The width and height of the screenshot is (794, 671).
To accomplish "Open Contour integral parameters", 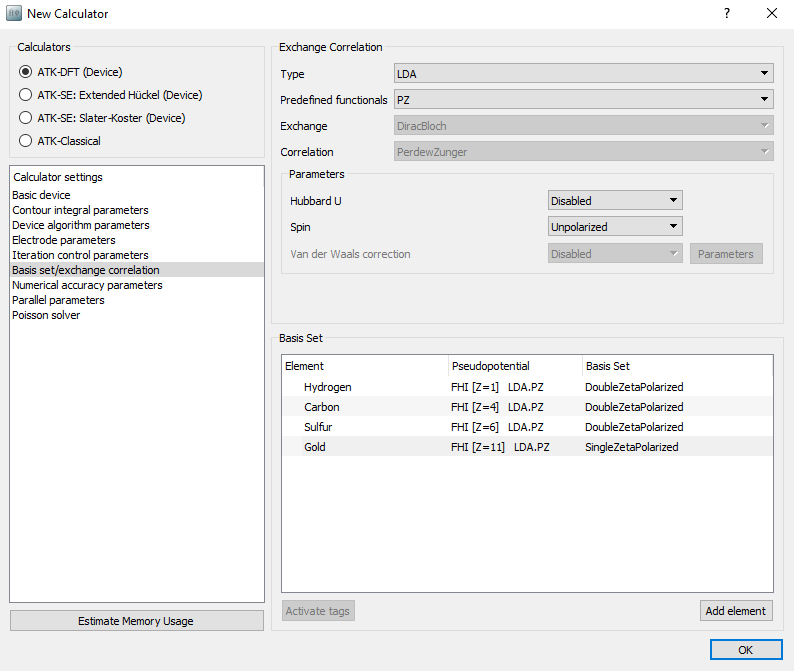I will pyautogui.click(x=137, y=210).
